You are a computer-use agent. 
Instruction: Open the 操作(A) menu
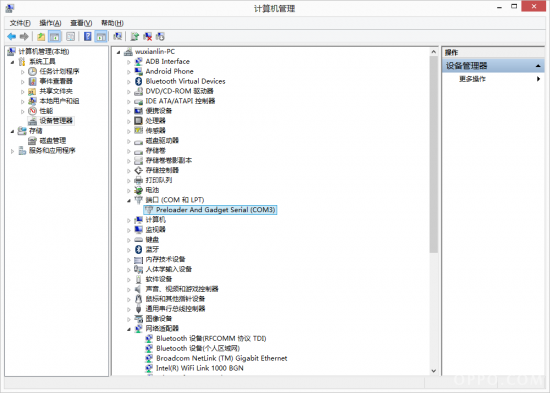point(51,23)
